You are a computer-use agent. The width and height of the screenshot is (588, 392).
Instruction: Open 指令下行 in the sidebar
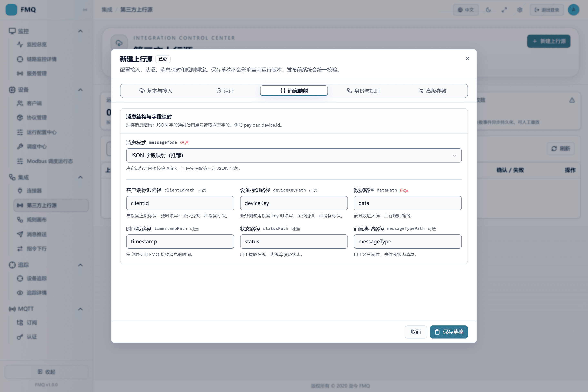(51, 249)
